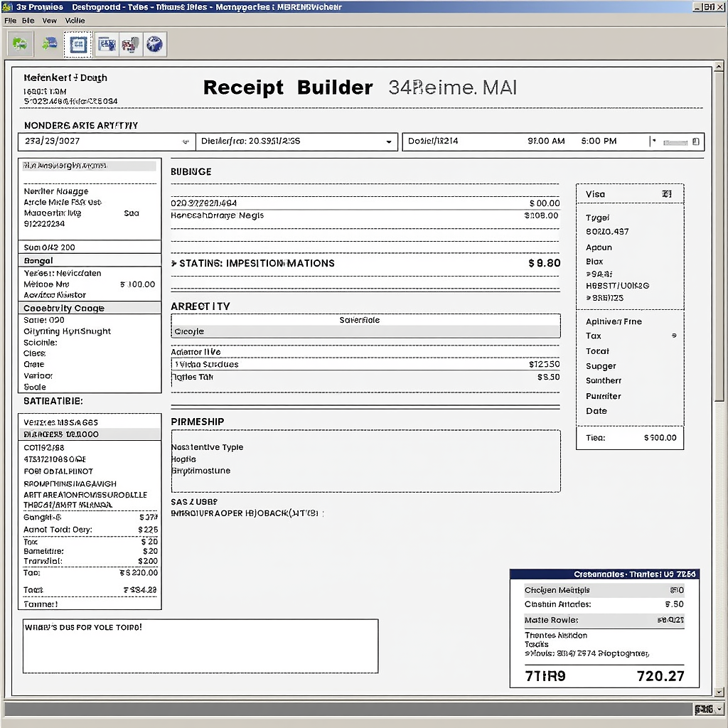
Task: Click the red checkered shield toolbar icon
Action: [131, 45]
